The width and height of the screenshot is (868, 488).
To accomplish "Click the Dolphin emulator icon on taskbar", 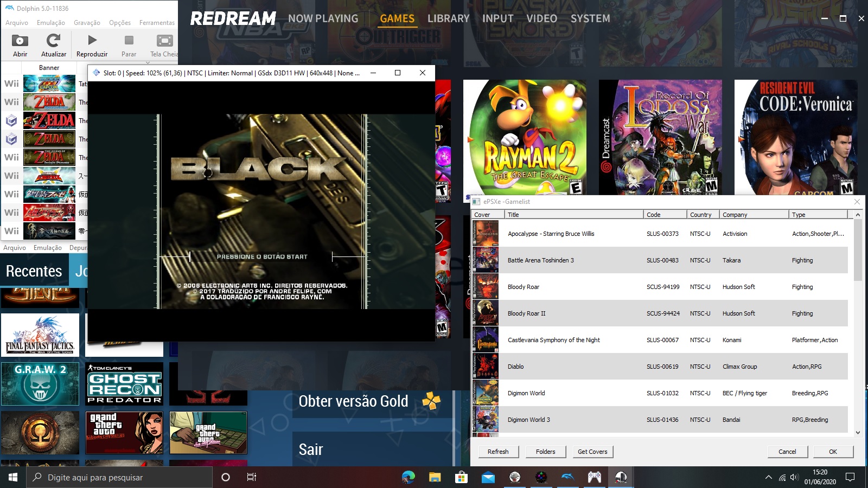I will (567, 477).
